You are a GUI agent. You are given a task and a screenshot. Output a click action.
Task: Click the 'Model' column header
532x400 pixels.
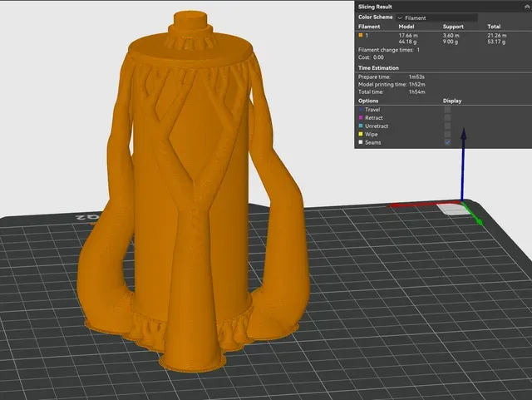(x=406, y=27)
